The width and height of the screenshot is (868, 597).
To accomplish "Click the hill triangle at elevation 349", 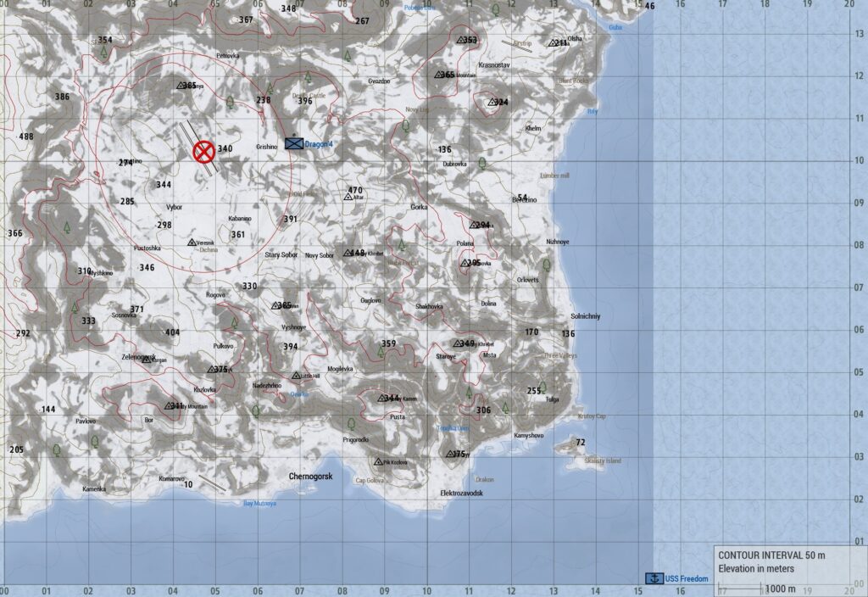I will pyautogui.click(x=458, y=343).
